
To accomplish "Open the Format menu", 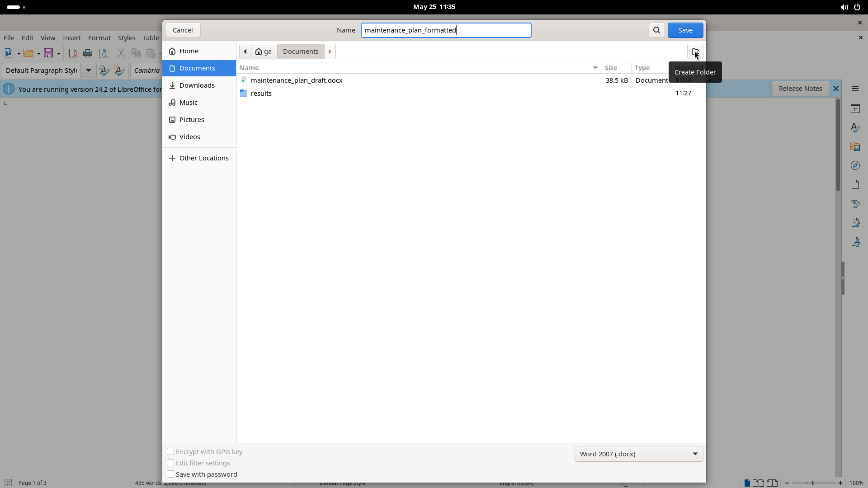I will (99, 38).
